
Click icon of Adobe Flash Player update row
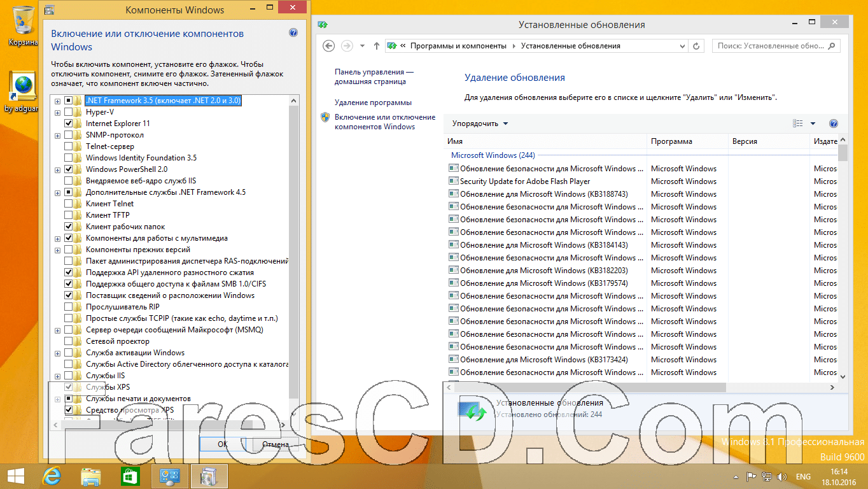[x=453, y=181]
